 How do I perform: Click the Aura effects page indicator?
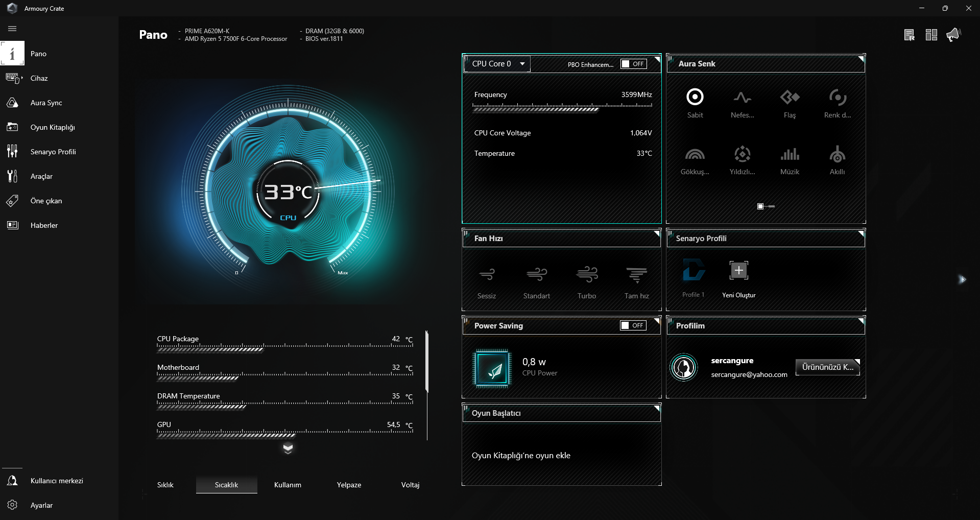(x=766, y=206)
